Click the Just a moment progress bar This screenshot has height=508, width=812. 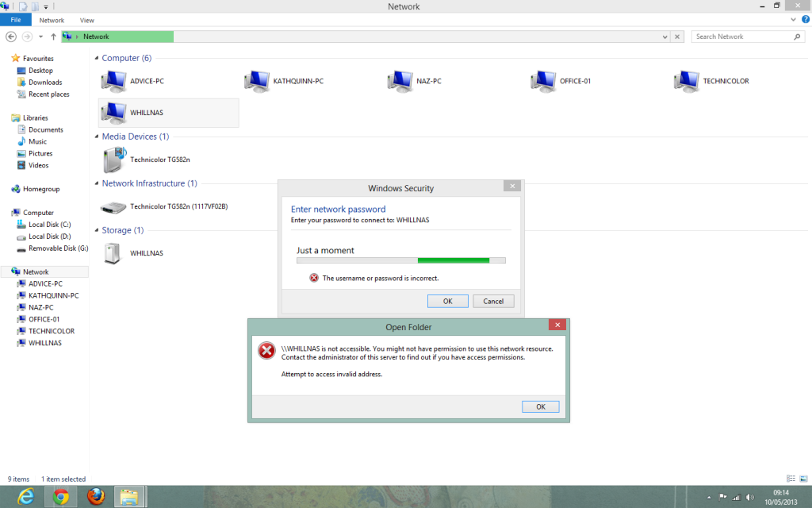click(x=400, y=260)
